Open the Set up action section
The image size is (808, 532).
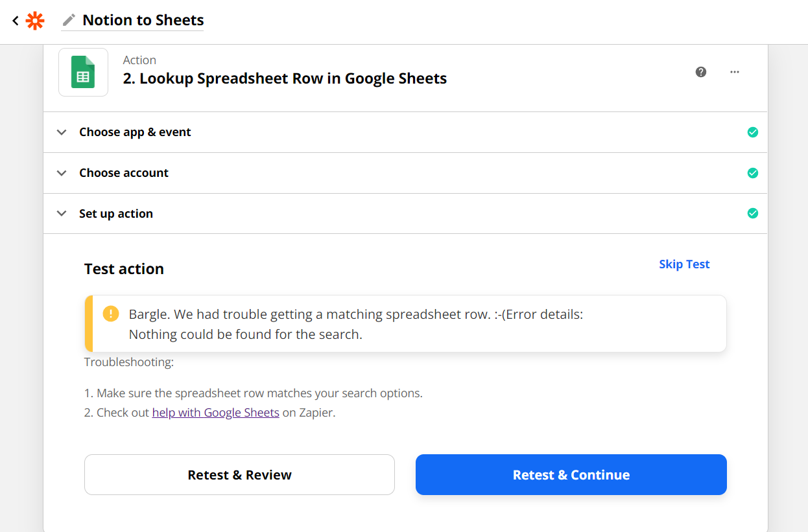(405, 214)
